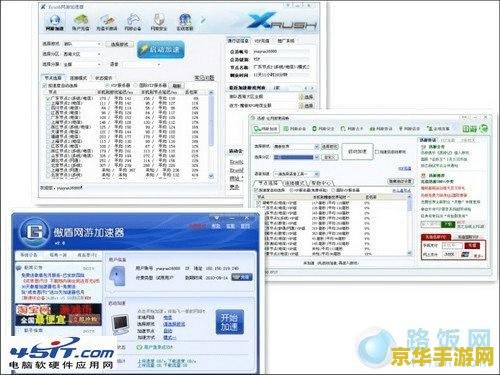The width and height of the screenshot is (500, 375).
Task: Click the green progress bar in green window right panel
Action: [x=448, y=225]
